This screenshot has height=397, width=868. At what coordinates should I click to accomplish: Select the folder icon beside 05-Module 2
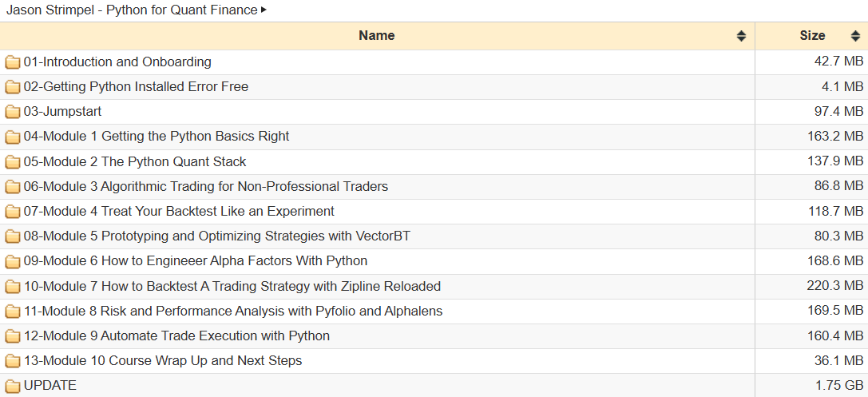13,161
